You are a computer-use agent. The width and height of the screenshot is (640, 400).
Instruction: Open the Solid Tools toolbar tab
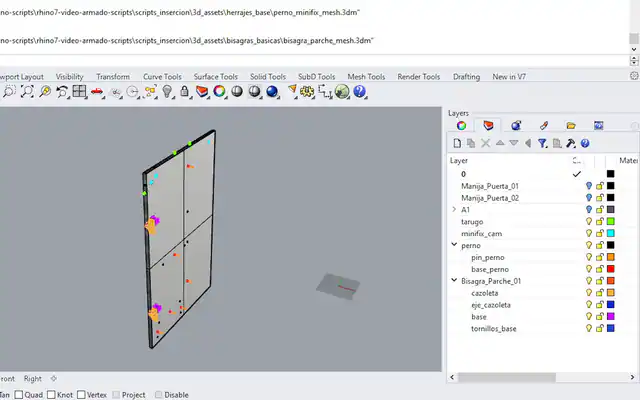(268, 77)
